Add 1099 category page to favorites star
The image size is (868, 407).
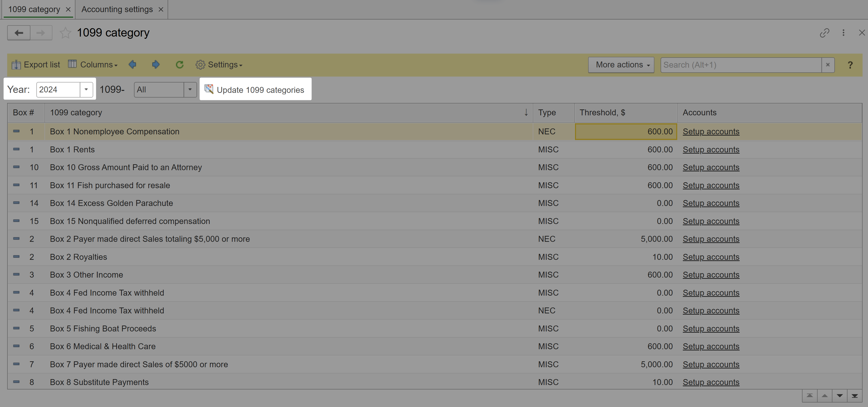pos(65,33)
